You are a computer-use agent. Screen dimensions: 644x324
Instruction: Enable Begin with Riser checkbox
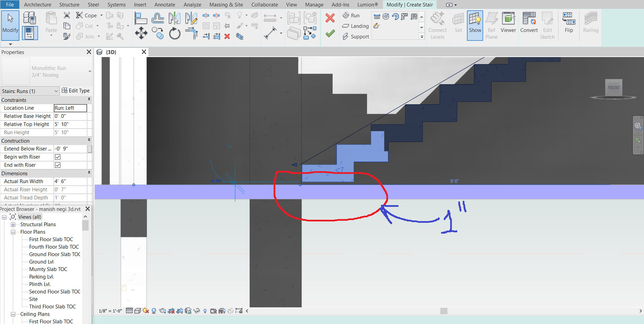click(57, 157)
